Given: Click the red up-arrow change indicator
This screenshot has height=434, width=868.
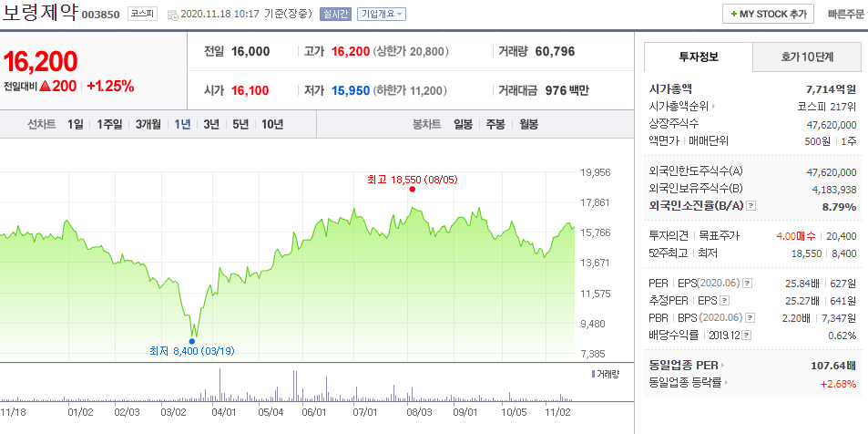Looking at the screenshot, I should 46,86.
